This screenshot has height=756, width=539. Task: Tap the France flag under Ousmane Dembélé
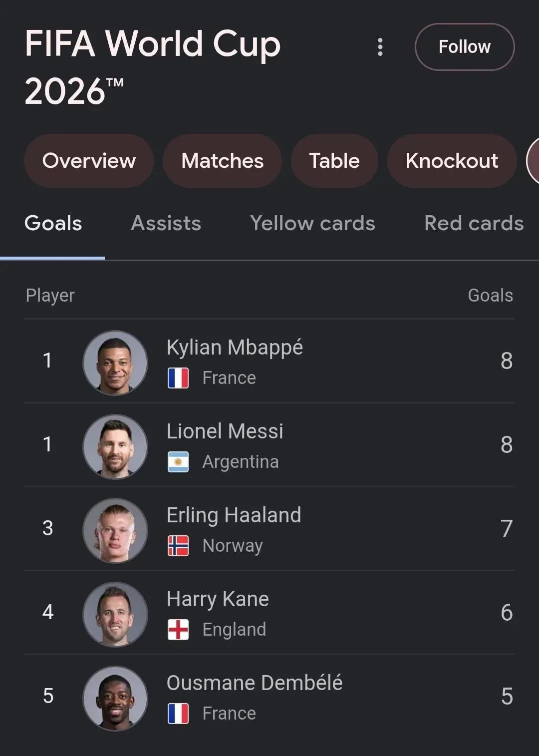point(178,714)
